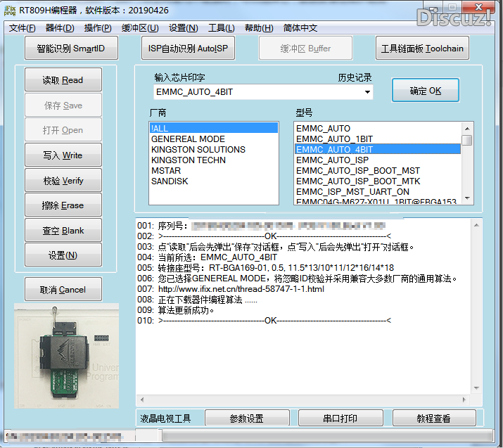Viewport: 503px width, 448px height.
Task: Close the RT809H programmer window
Action: pos(479,7)
